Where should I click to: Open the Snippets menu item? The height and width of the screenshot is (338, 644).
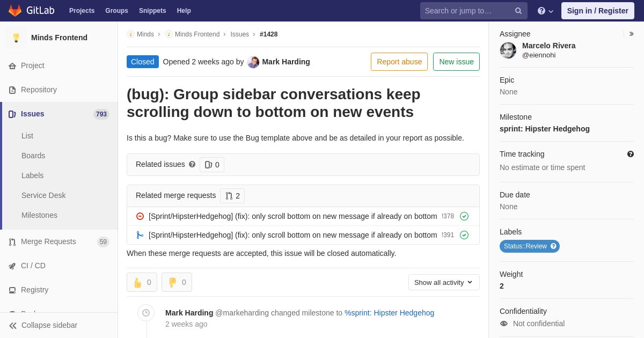tap(152, 11)
